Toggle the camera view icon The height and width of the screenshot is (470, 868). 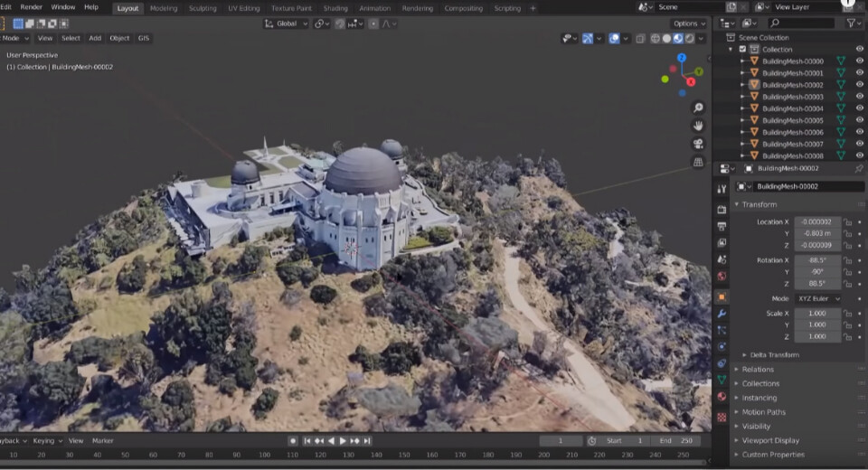(x=698, y=144)
